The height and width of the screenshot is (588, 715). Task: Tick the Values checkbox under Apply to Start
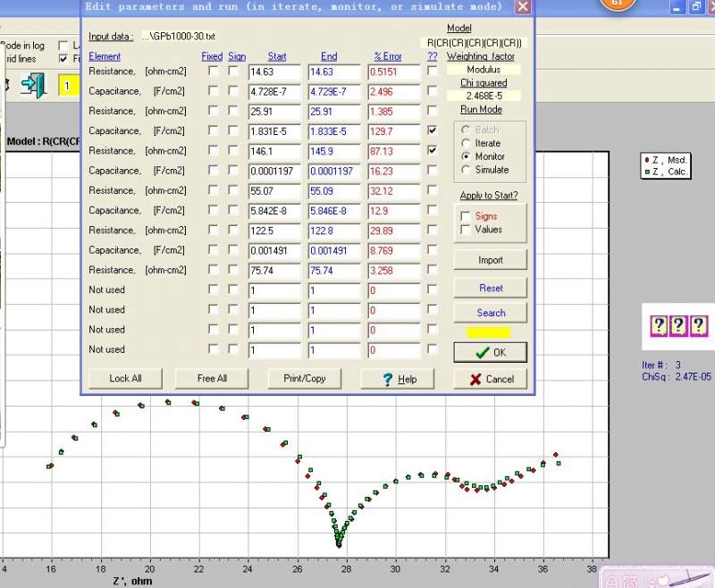tap(466, 230)
